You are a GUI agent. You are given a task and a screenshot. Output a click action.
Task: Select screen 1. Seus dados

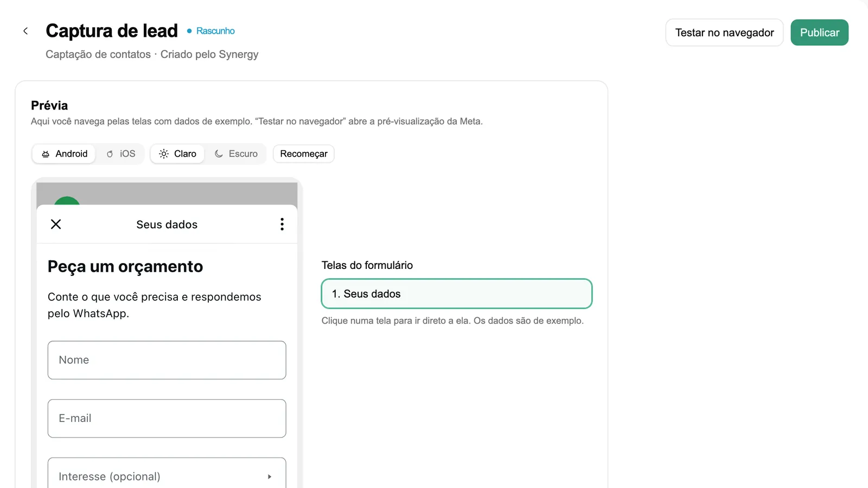[x=456, y=294]
